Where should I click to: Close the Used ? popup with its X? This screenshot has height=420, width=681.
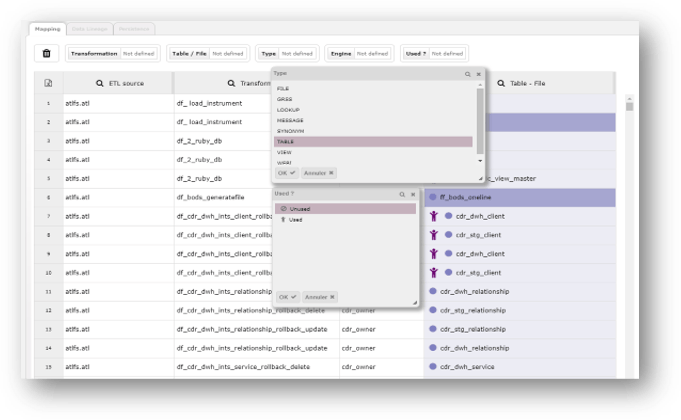(x=413, y=195)
